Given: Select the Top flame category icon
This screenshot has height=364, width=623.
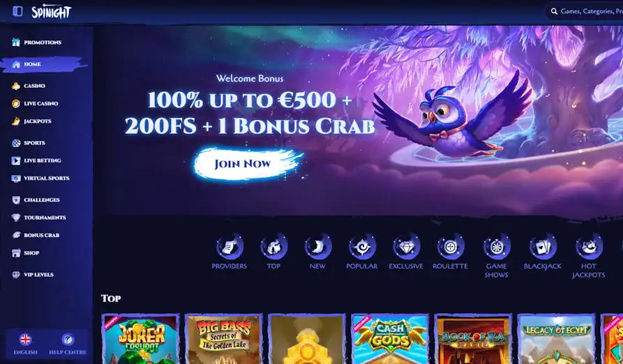Looking at the screenshot, I should 273,247.
